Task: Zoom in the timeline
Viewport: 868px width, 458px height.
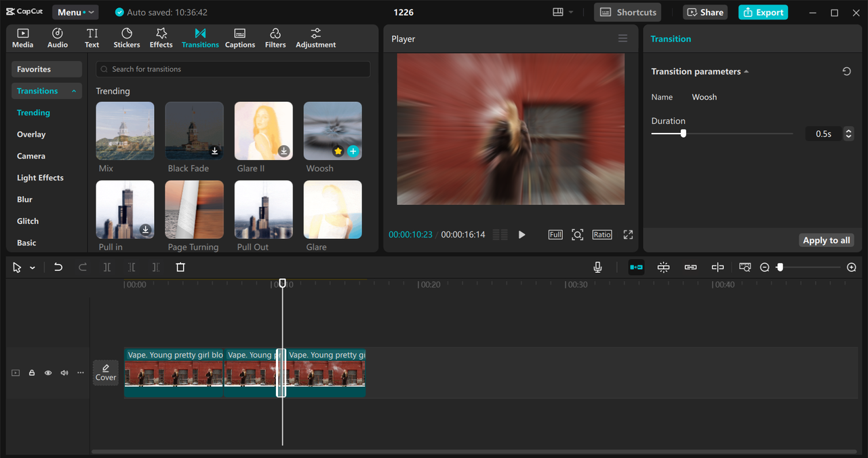Action: pyautogui.click(x=852, y=267)
